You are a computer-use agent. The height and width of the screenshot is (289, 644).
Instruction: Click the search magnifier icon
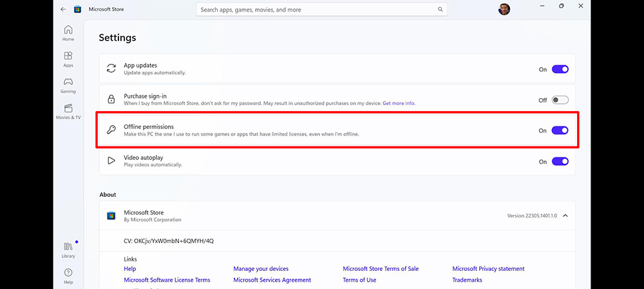point(440,10)
